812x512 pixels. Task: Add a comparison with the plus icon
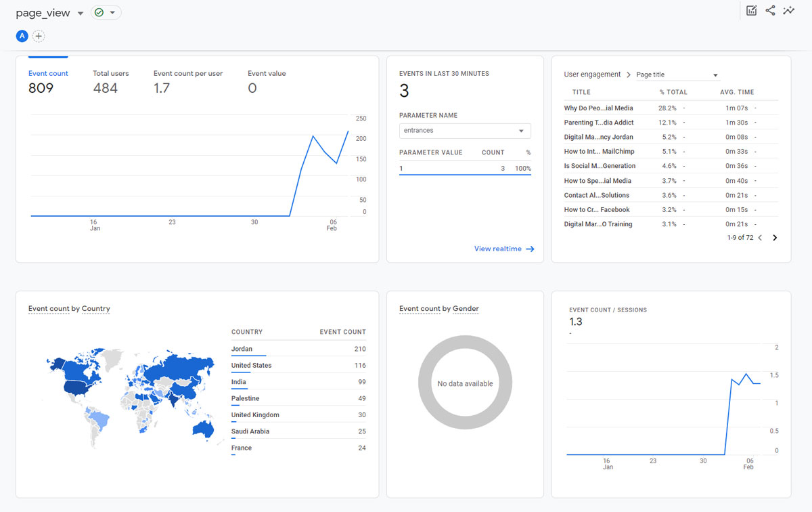click(x=39, y=36)
